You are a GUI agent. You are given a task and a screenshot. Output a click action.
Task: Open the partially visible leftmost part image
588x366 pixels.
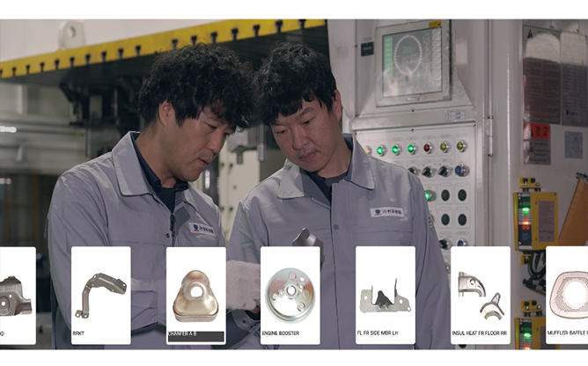15,296
